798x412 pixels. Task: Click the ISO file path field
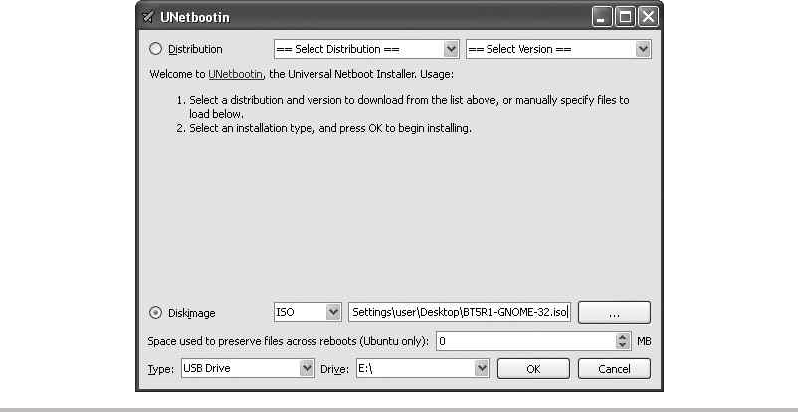coord(460,312)
